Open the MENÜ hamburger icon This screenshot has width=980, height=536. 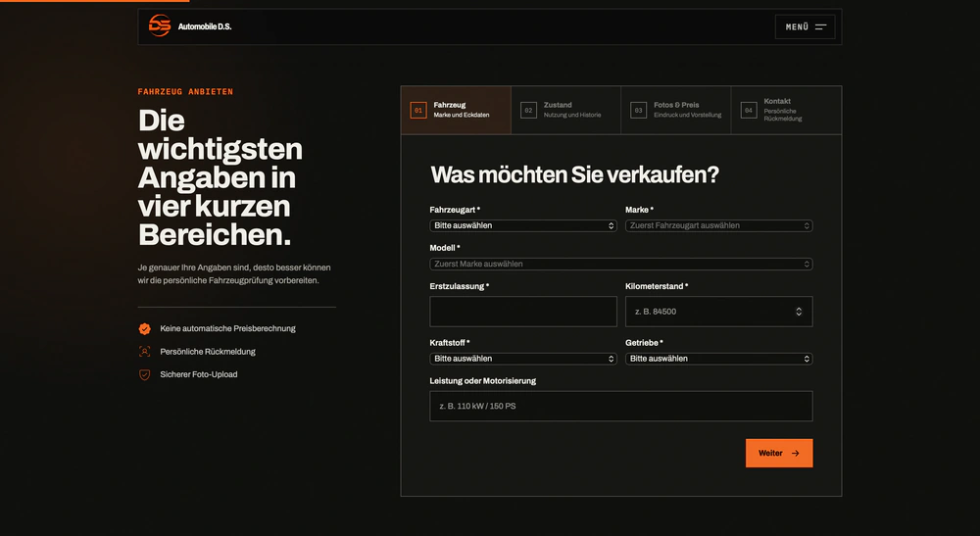point(820,26)
